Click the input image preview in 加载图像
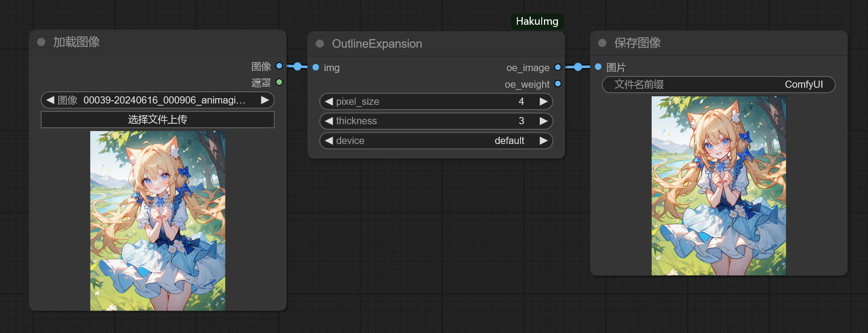 click(x=158, y=221)
